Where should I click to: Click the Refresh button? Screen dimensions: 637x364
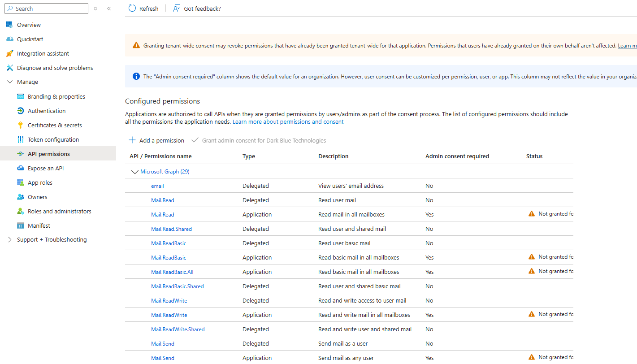[143, 9]
